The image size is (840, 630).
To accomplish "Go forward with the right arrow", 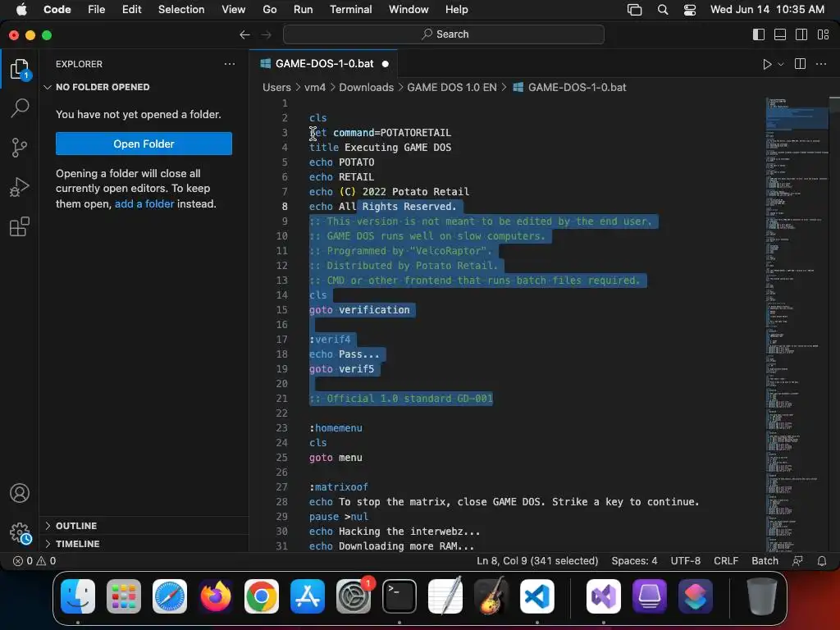I will click(x=267, y=34).
